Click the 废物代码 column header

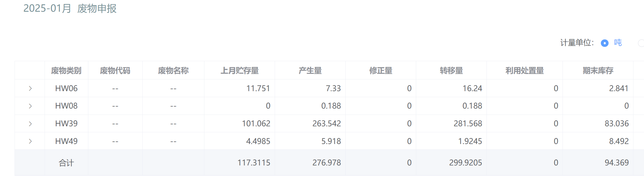pos(115,71)
